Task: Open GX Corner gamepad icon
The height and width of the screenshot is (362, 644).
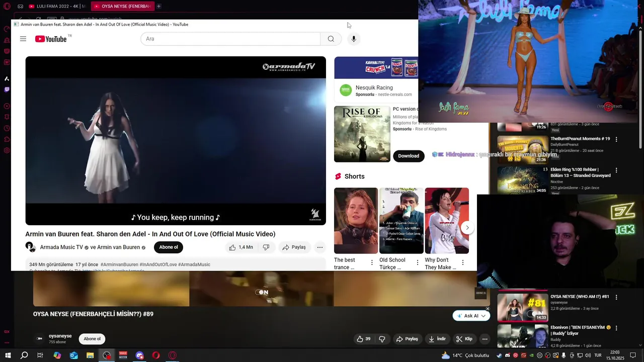Action: [20, 6]
